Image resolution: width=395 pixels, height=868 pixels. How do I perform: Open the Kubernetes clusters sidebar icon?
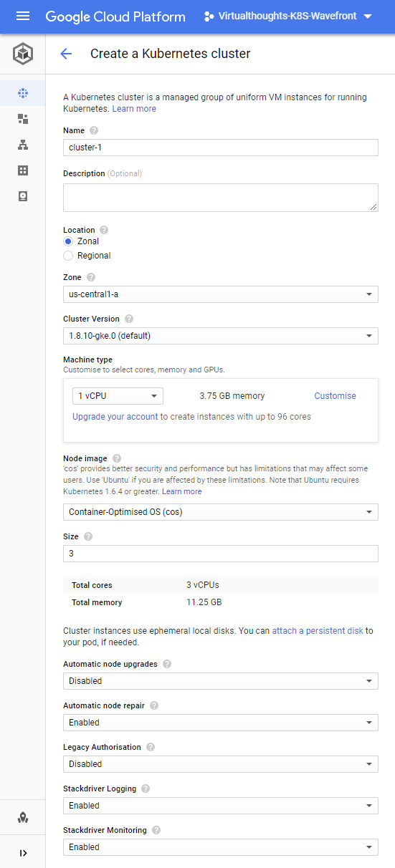click(x=23, y=93)
